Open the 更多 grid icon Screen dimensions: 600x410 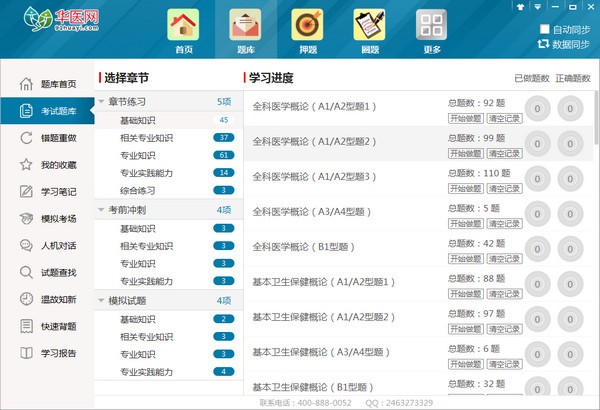pyautogui.click(x=431, y=25)
